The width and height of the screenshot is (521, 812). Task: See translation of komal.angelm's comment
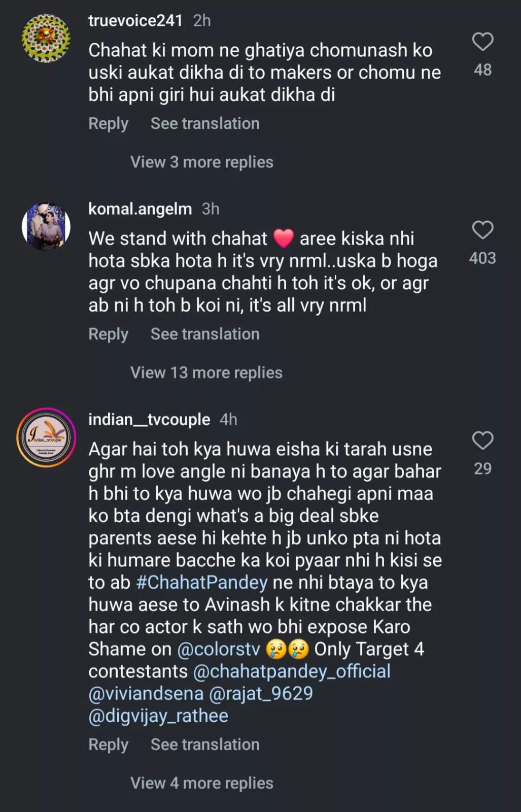[205, 334]
